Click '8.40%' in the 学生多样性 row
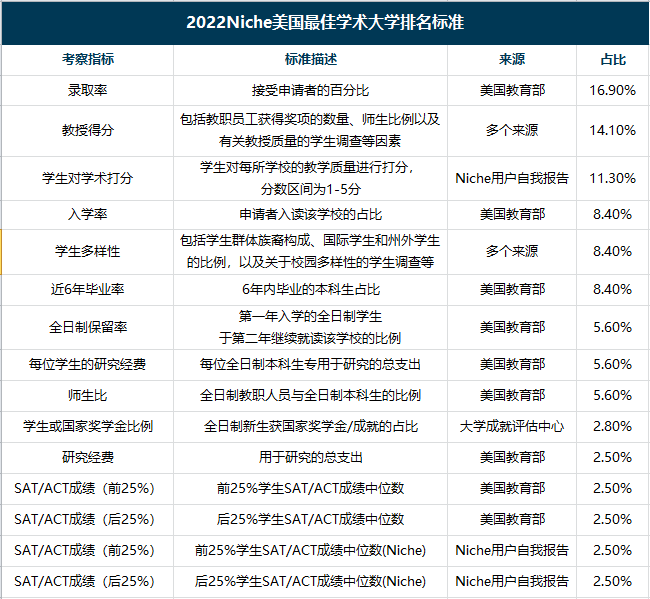 point(613,251)
